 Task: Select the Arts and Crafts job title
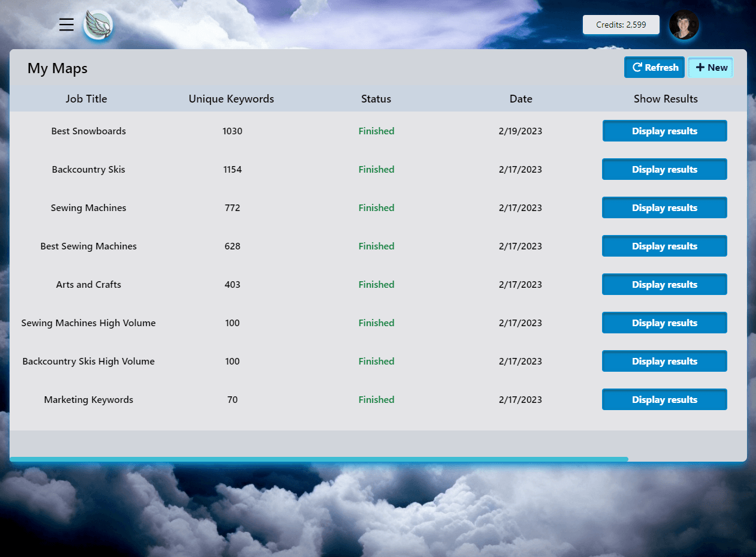[89, 284]
